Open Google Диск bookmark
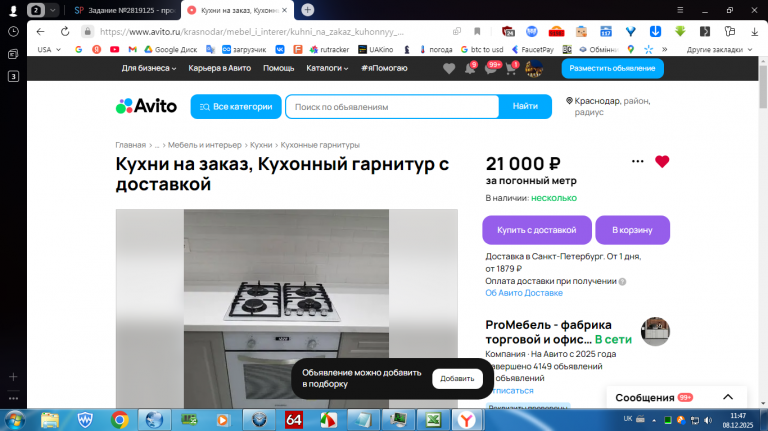The width and height of the screenshot is (768, 431). click(171, 49)
